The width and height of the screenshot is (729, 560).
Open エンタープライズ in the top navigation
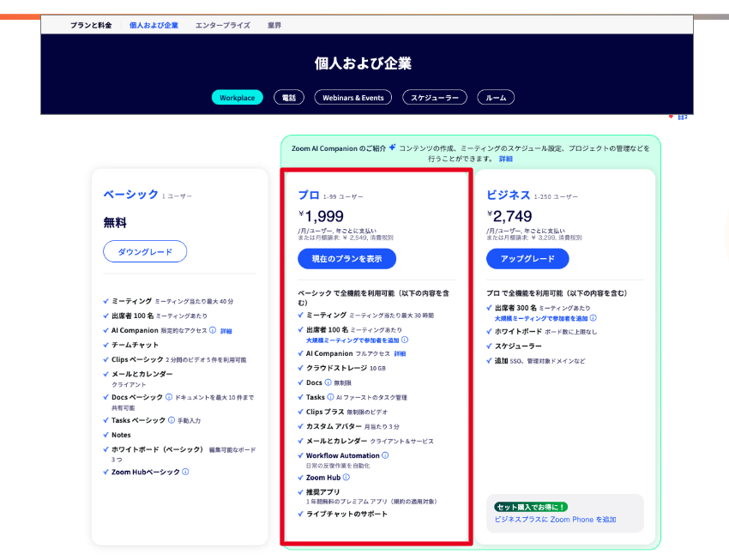pos(223,26)
